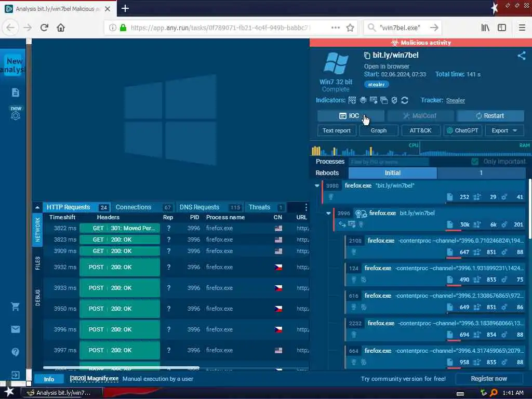Toggle the Only important checkbox
This screenshot has width=532, height=399.
click(x=475, y=162)
